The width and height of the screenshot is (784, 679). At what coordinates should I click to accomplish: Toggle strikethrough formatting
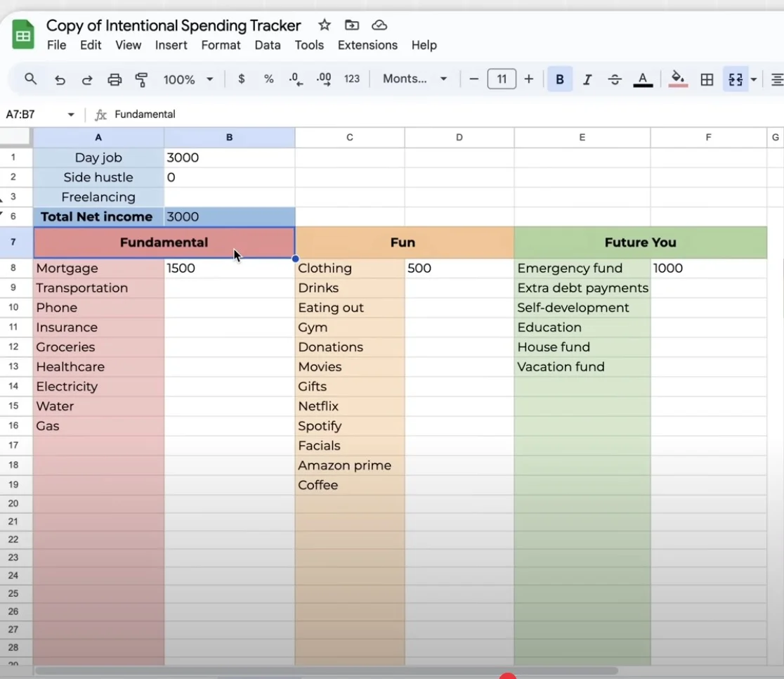click(x=615, y=79)
